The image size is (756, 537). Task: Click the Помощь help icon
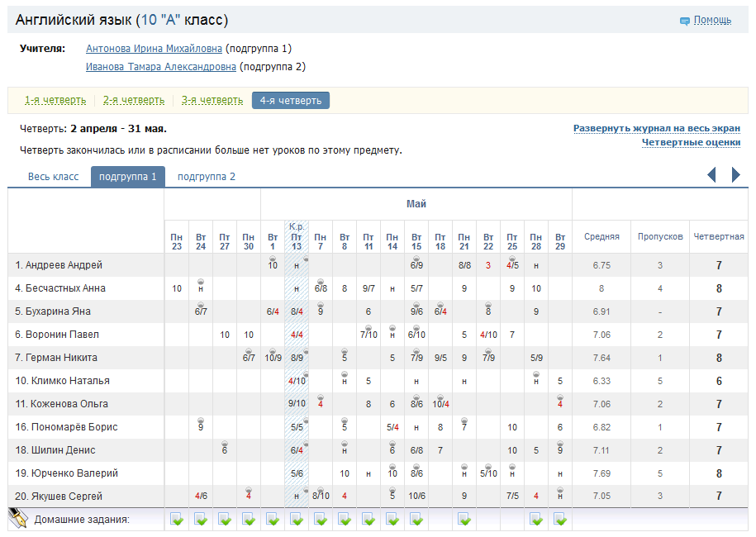coord(685,21)
